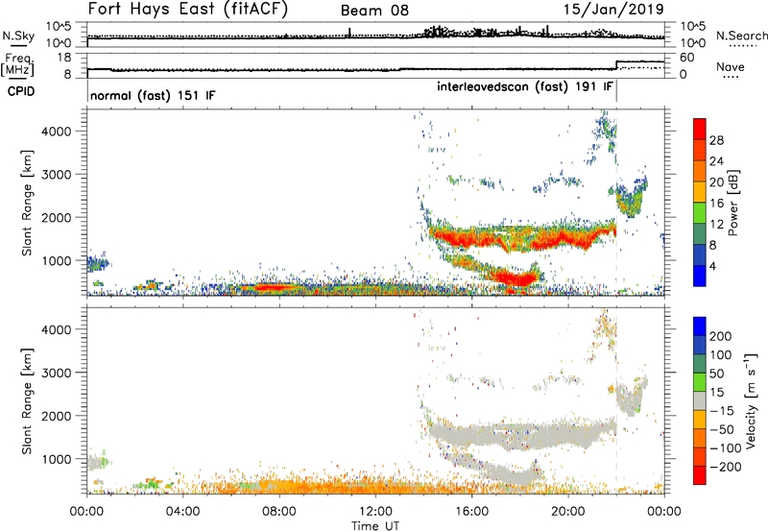Click the 'CPID' label
The height and width of the screenshot is (532, 768).
pos(21,91)
